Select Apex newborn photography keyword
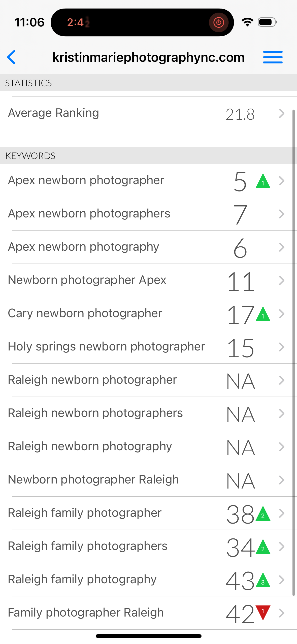Screen dimensions: 297x644 (x=84, y=247)
